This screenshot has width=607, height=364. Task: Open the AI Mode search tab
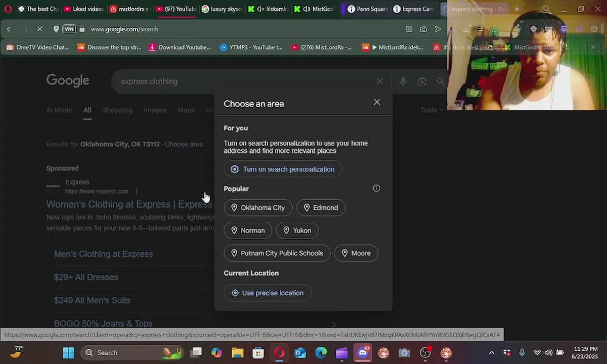(59, 110)
